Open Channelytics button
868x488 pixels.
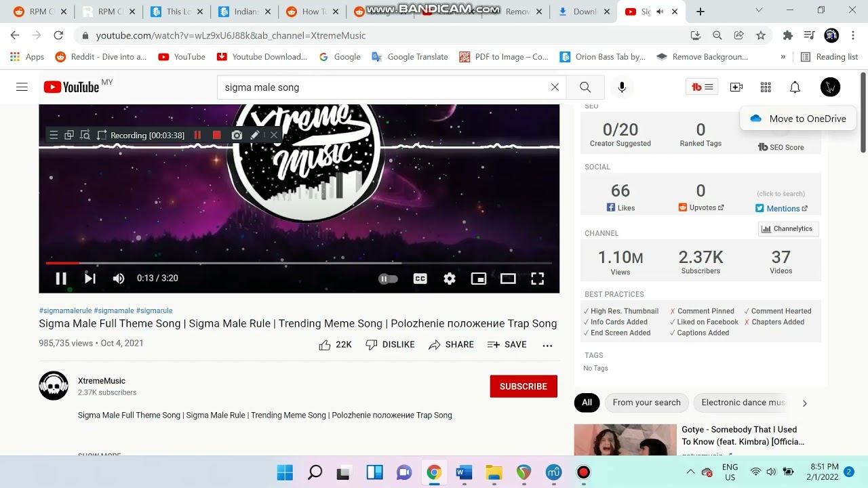click(788, 229)
